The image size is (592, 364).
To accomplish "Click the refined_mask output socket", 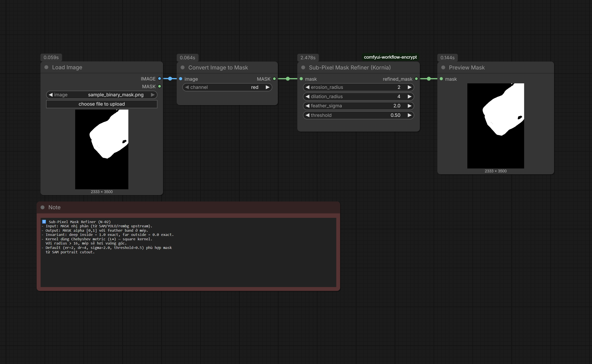I will (x=416, y=79).
